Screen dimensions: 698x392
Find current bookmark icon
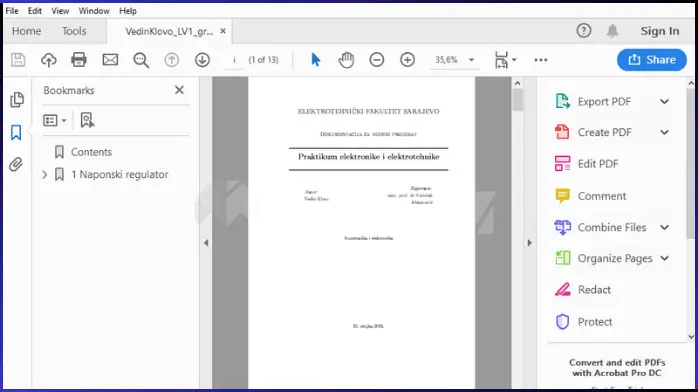coord(87,120)
